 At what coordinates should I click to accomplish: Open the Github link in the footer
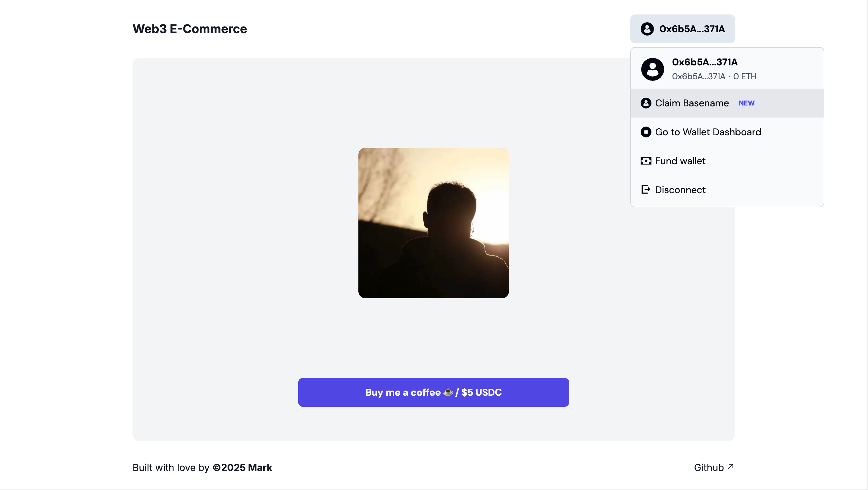click(709, 467)
